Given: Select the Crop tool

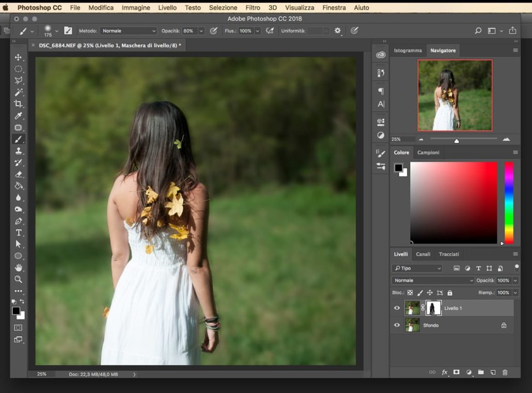Looking at the screenshot, I should point(18,104).
